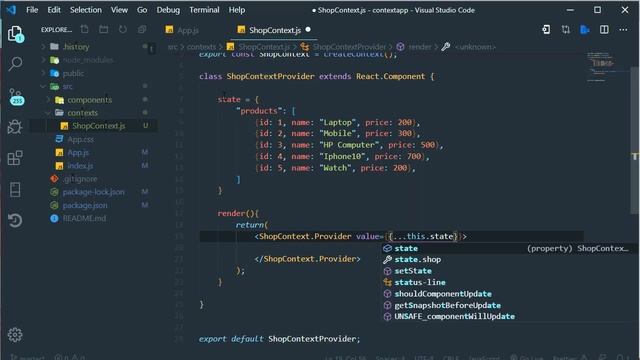The image size is (640, 360).
Task: Click New File icon in Explorer header
Action: pos(84,29)
